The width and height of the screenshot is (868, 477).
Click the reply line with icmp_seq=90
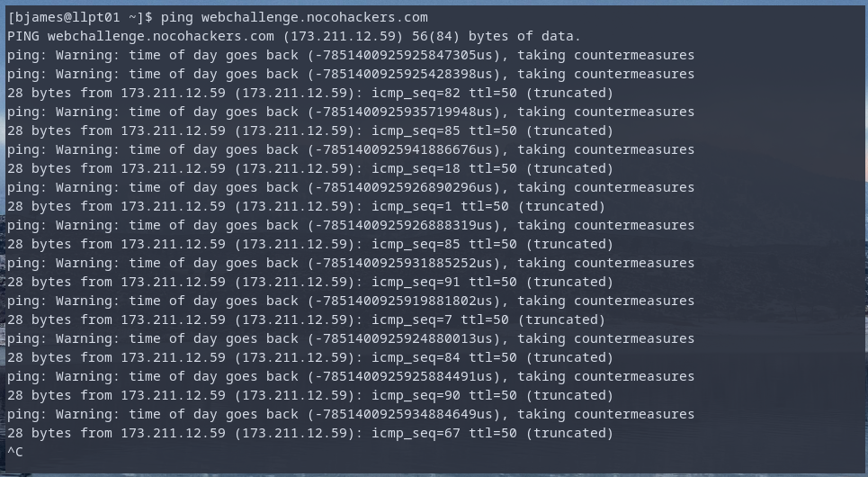tap(309, 395)
